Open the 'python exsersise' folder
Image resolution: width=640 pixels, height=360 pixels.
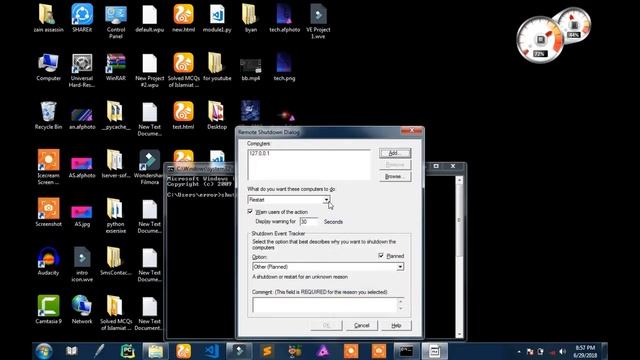pos(116,216)
